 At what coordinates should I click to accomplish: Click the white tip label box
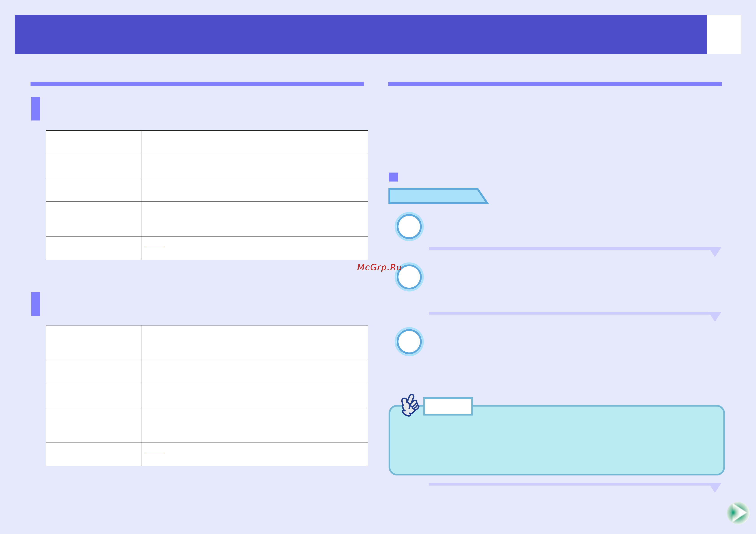pyautogui.click(x=448, y=406)
